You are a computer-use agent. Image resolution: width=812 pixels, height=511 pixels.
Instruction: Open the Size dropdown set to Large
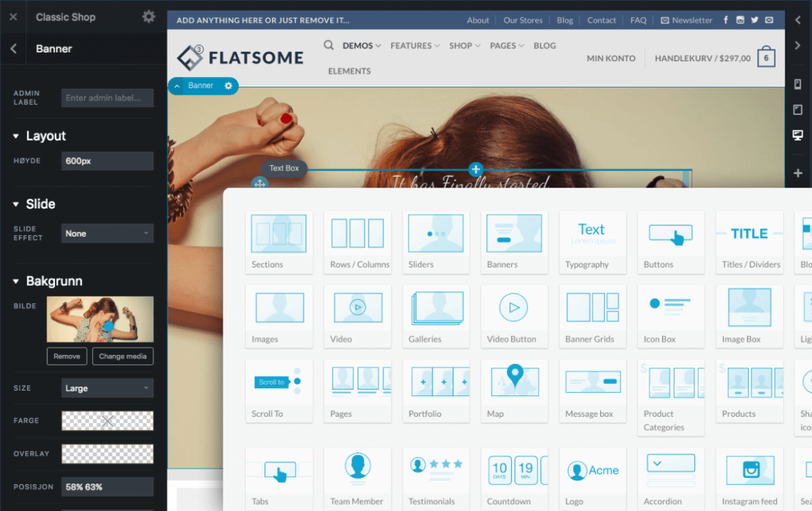107,388
